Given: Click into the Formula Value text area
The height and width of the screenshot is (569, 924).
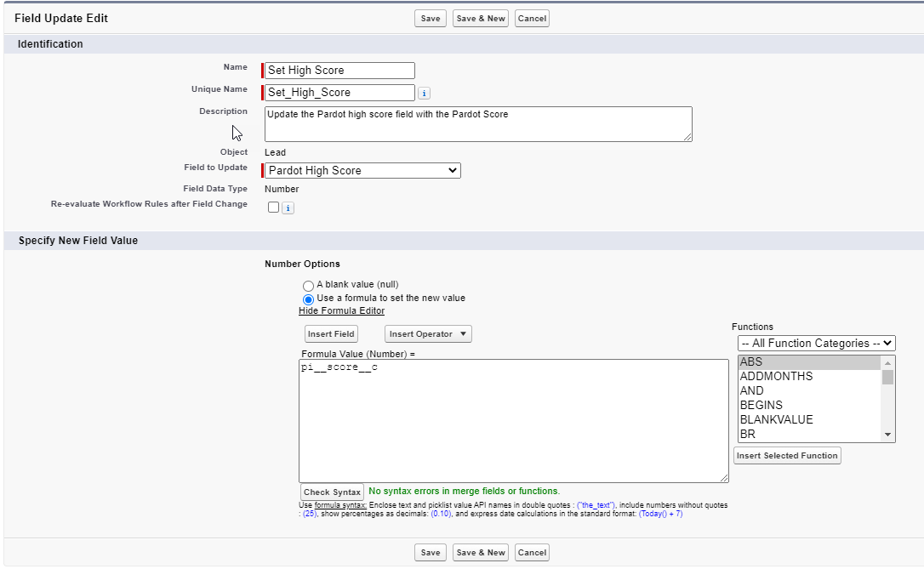Looking at the screenshot, I should tap(513, 421).
